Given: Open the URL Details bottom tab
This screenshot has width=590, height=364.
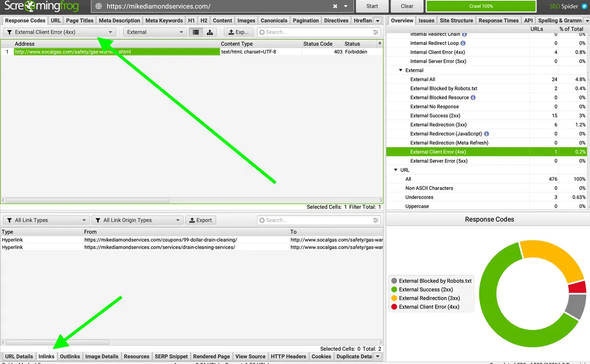Looking at the screenshot, I should 19,356.
